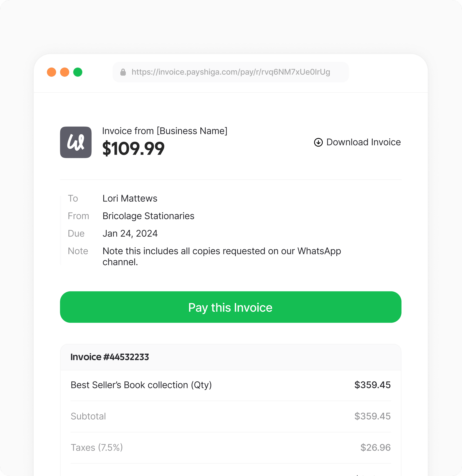Click the Taxes (7.5%) row
The image size is (462, 476).
pos(97,448)
